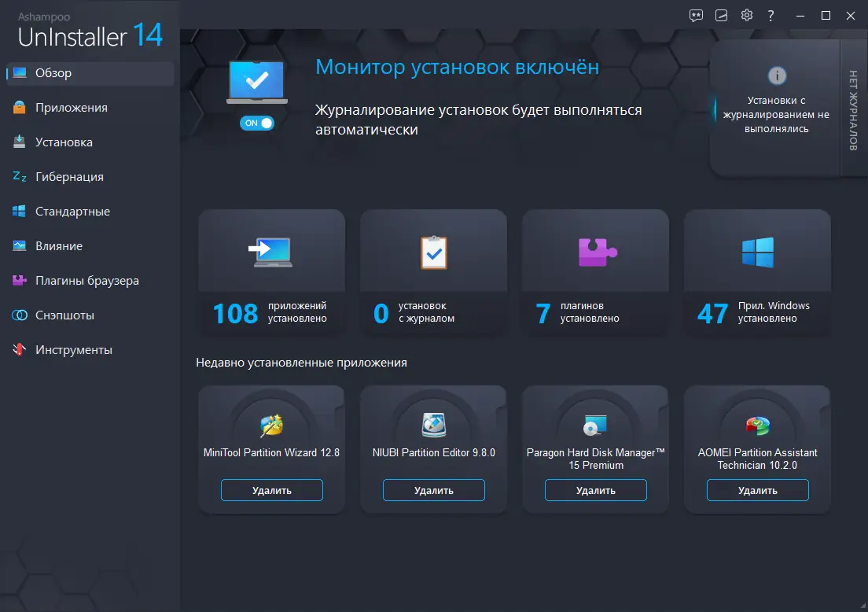Click the Снэпшоты overlapping circles icon
The height and width of the screenshot is (612, 868).
click(20, 315)
